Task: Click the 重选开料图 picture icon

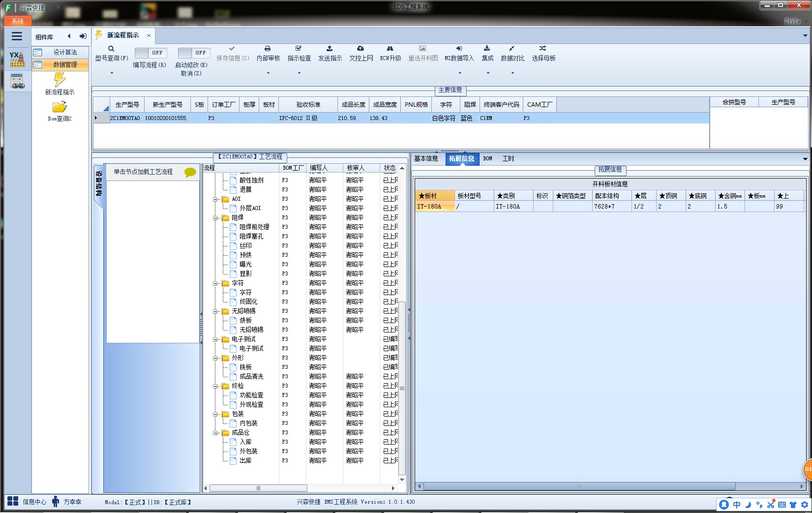Action: coord(422,48)
